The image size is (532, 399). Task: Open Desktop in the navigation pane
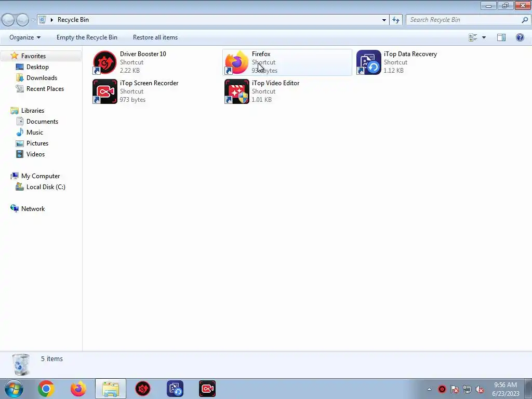point(37,67)
